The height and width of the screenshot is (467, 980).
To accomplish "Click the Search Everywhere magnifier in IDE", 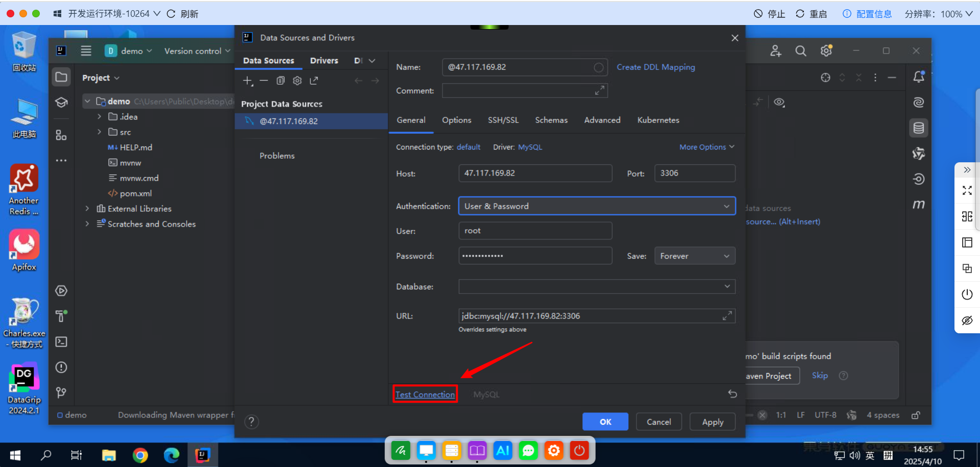I will (801, 51).
